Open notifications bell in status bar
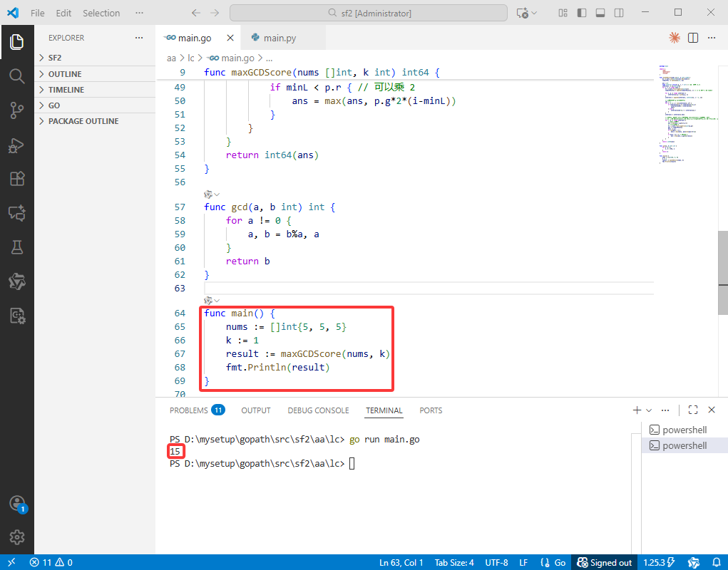Image resolution: width=728 pixels, height=570 pixels. 717,562
